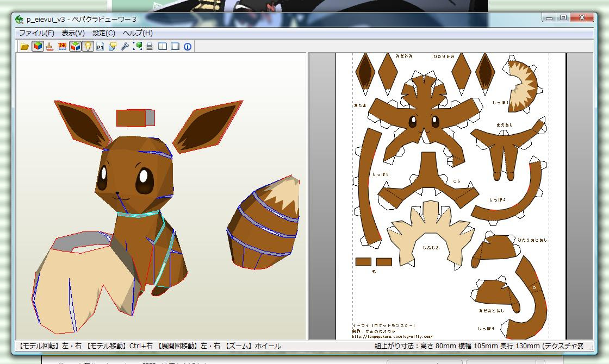Click the yellow notes pages icon
The image size is (609, 364).
(112, 47)
